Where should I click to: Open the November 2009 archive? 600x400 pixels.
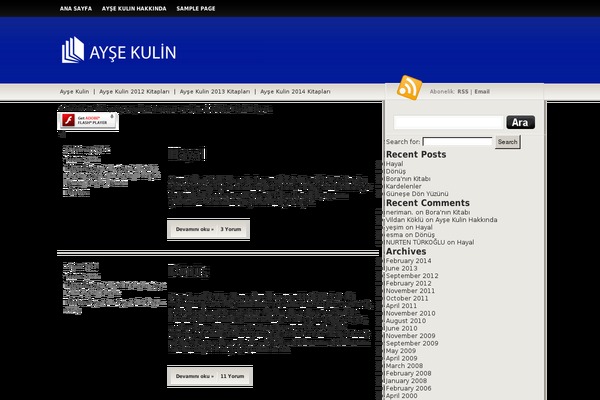[411, 336]
